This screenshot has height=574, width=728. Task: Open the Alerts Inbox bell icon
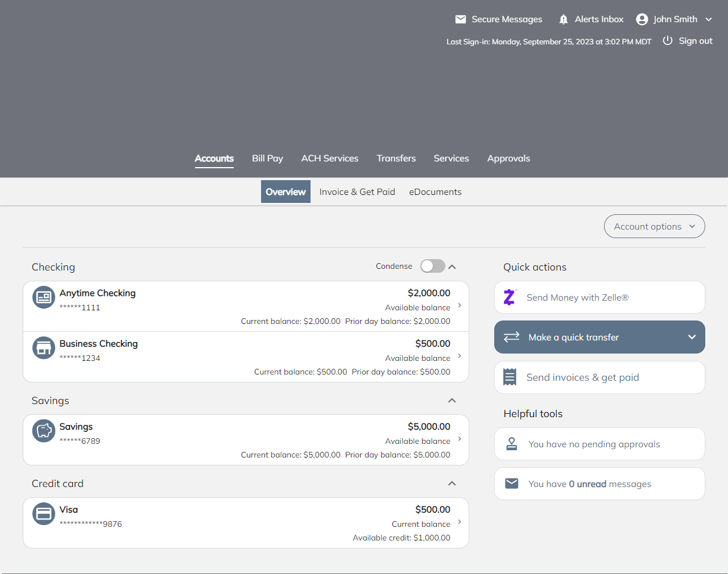[x=563, y=19]
